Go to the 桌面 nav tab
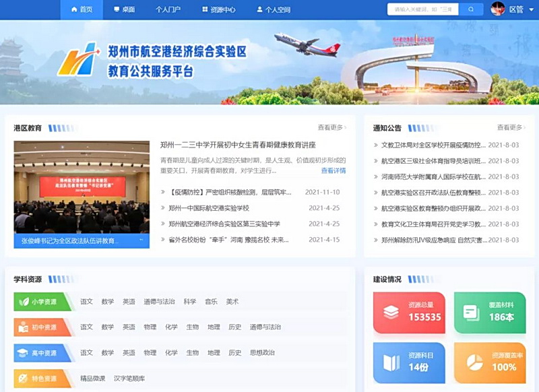 pyautogui.click(x=124, y=9)
